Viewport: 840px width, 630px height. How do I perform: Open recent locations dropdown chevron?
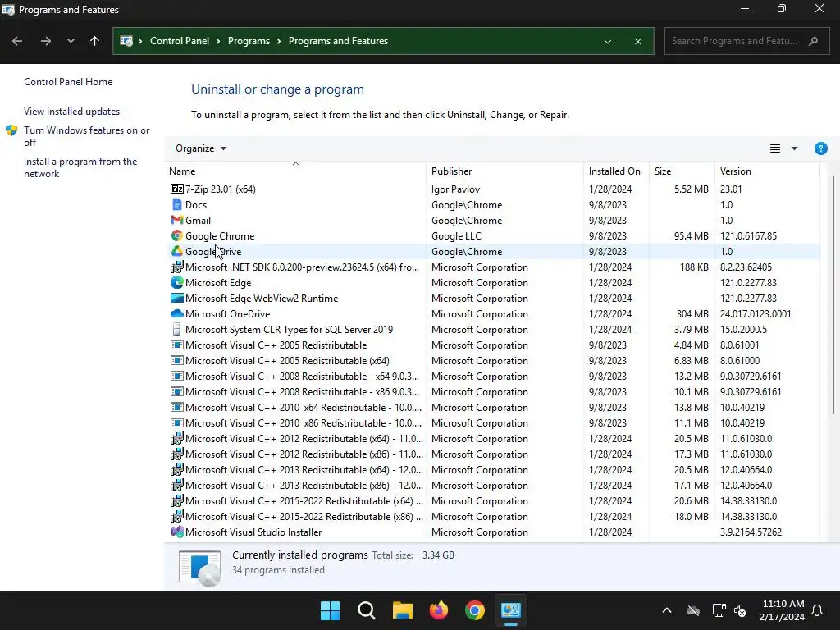pos(71,41)
